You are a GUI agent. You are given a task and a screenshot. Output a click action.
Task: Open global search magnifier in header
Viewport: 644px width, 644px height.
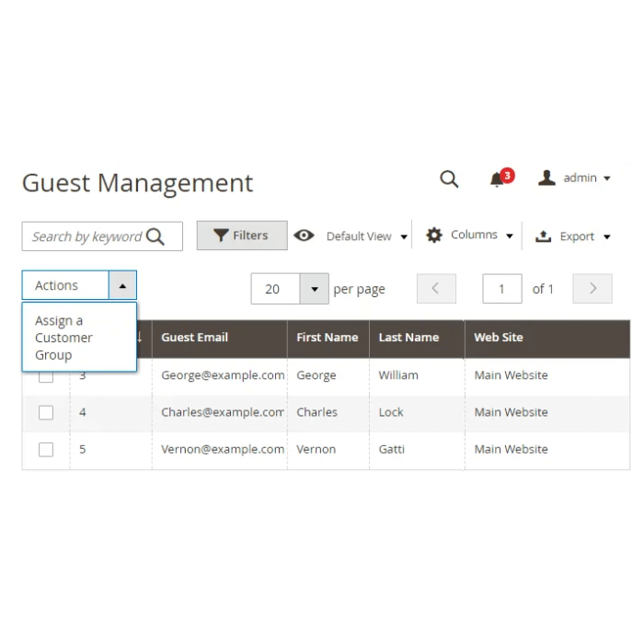(x=449, y=179)
